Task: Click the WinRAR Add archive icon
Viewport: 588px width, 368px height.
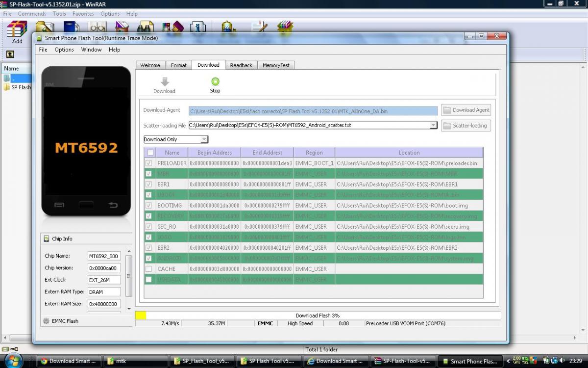Action: 17,29
